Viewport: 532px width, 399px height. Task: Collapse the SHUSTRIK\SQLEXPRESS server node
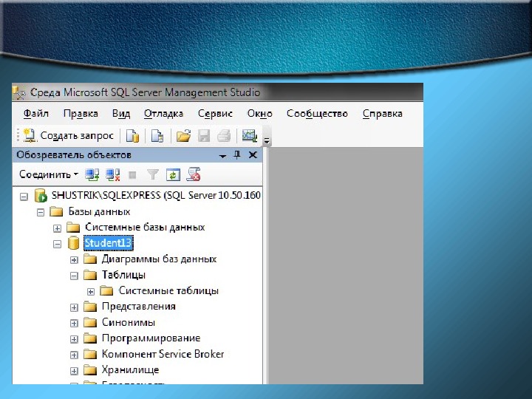point(24,197)
